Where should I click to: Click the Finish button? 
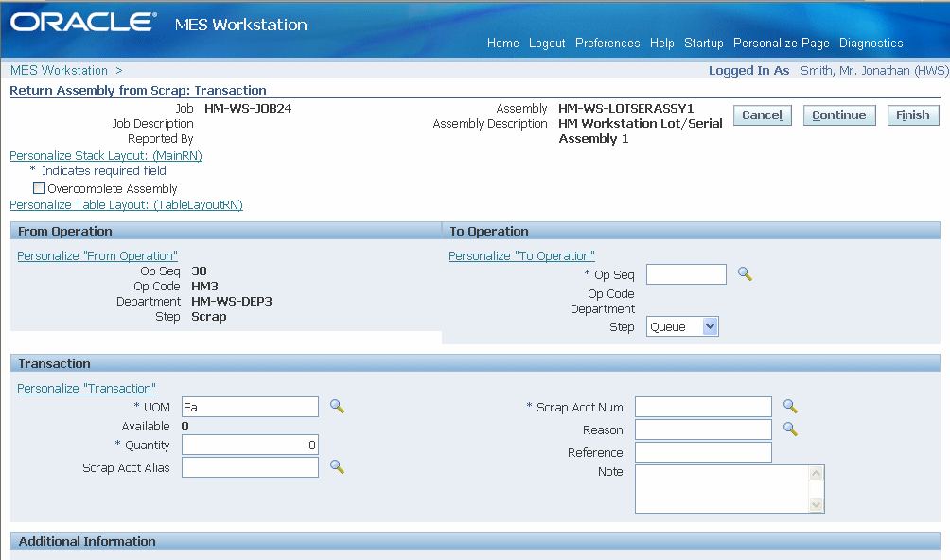pyautogui.click(x=913, y=115)
